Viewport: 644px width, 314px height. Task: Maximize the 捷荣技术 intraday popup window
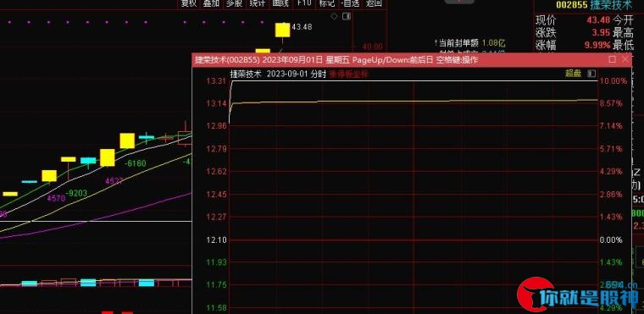point(613,59)
